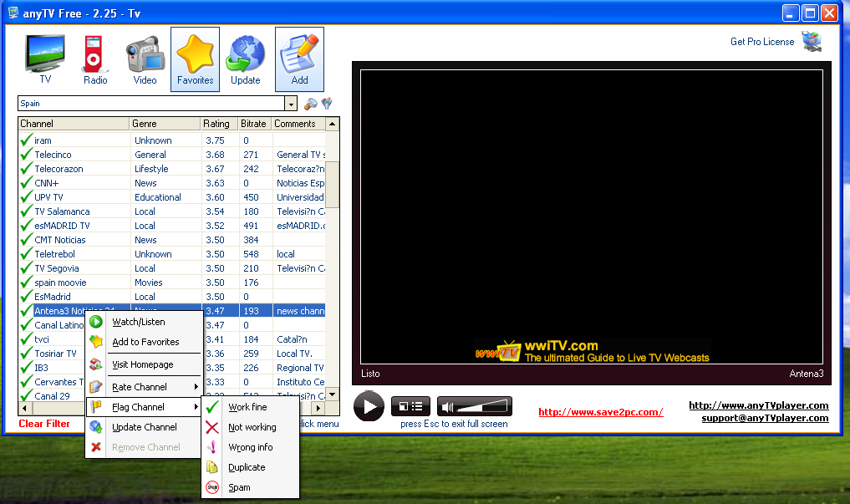This screenshot has width=850, height=504.
Task: Expand the Flag Channel submenu arrow
Action: click(196, 407)
